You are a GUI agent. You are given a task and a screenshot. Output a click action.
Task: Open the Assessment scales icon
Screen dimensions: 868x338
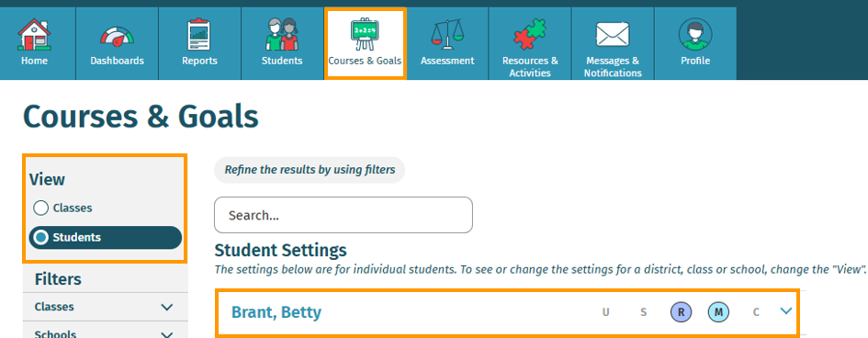pos(447,35)
